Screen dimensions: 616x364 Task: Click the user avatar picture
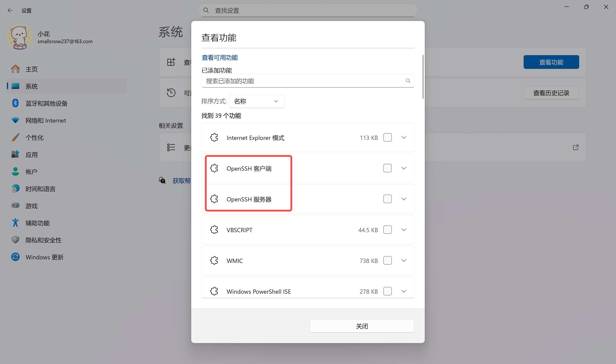[x=20, y=37]
